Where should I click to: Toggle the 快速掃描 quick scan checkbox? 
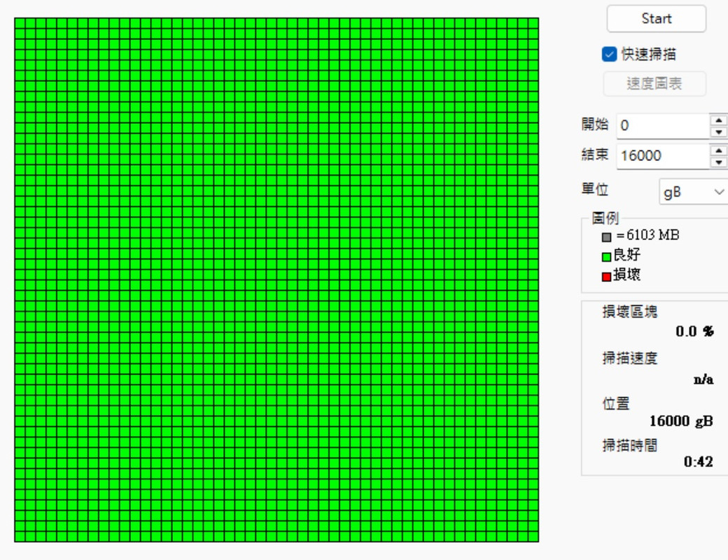pyautogui.click(x=609, y=55)
